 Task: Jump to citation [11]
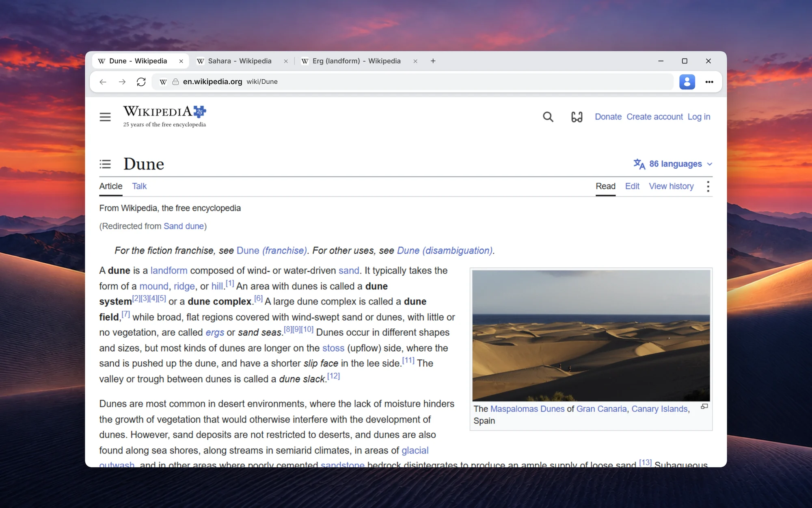408,360
